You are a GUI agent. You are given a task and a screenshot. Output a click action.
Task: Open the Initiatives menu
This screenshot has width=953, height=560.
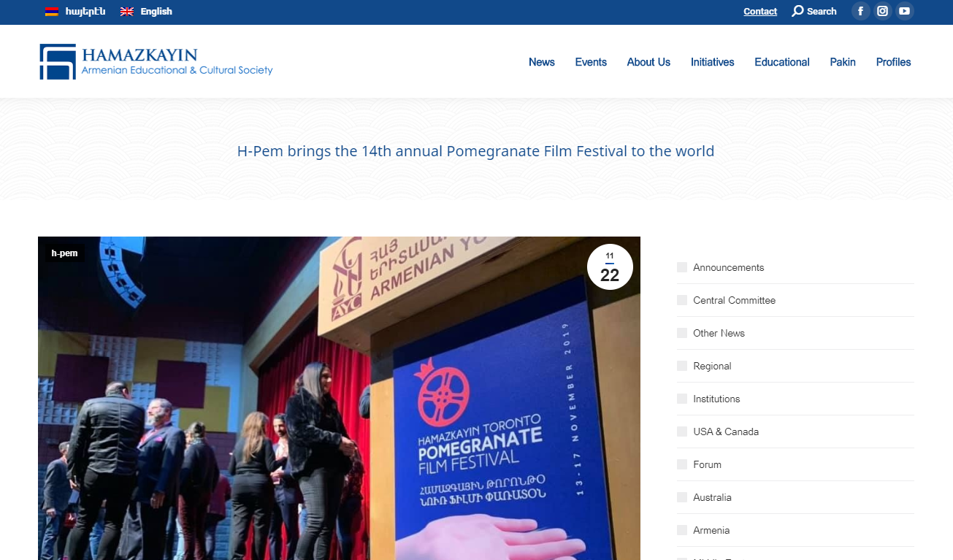pyautogui.click(x=713, y=62)
